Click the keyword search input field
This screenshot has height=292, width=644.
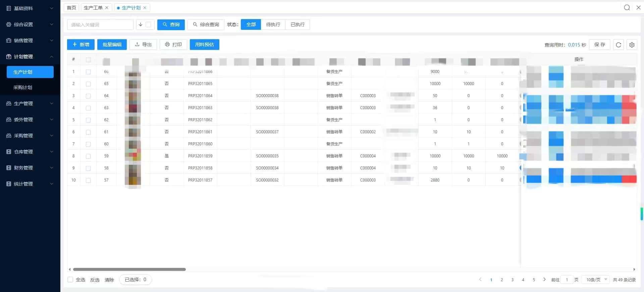tap(100, 24)
